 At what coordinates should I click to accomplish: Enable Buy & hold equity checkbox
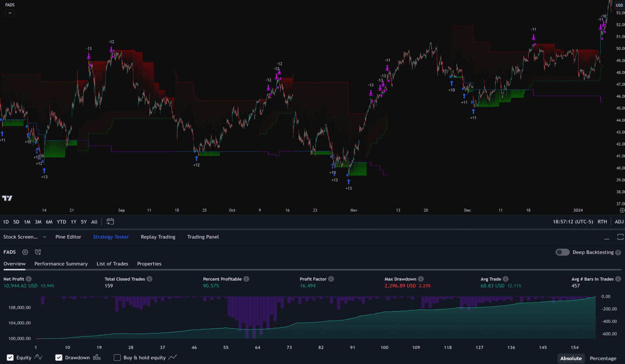(117, 357)
